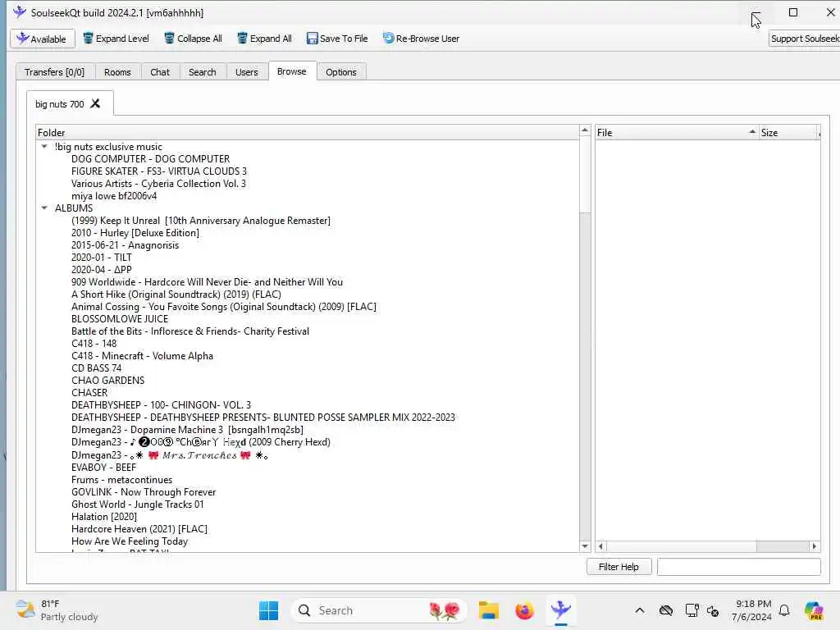Viewport: 840px width, 630px height.
Task: Select 2020-01 - TILT folder
Action: [101, 258]
